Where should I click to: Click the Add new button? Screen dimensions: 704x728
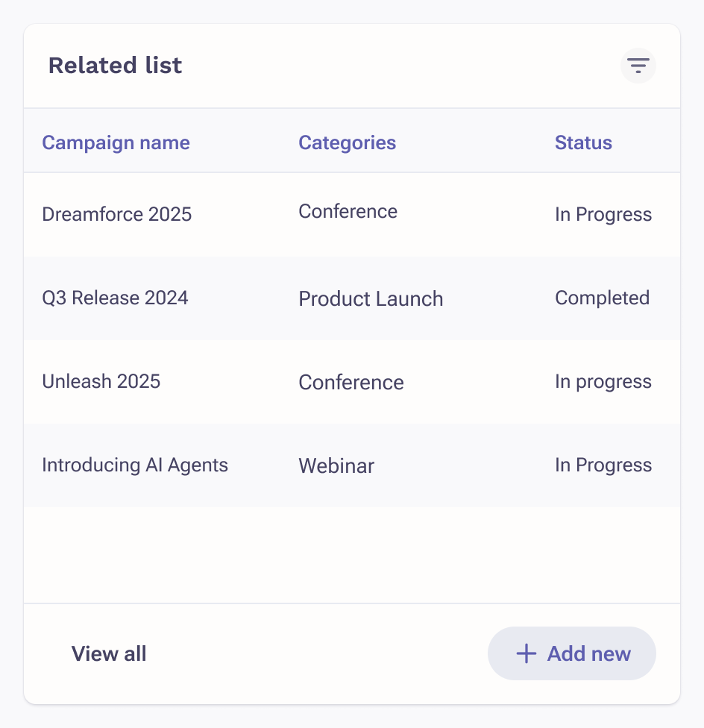[x=572, y=653]
